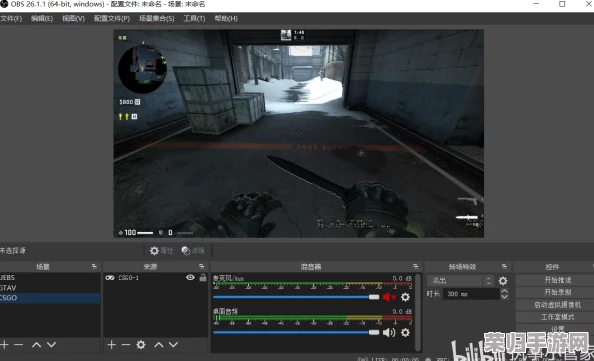
Task: Click 开始推流 start streaming button
Action: [557, 280]
